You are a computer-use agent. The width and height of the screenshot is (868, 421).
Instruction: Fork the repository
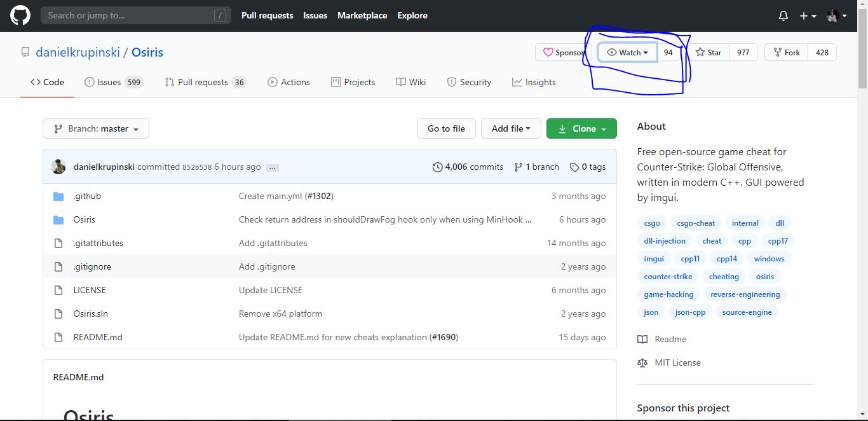(x=787, y=52)
